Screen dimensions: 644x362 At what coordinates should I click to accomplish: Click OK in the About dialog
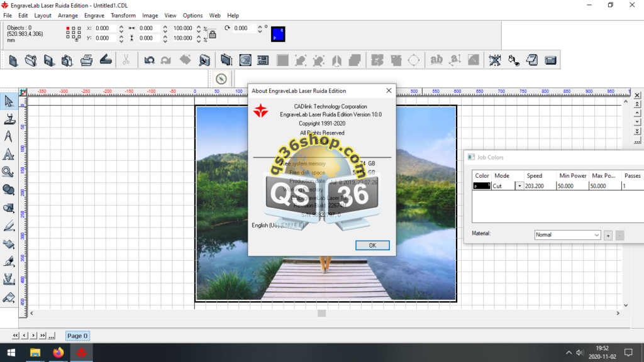[372, 245]
